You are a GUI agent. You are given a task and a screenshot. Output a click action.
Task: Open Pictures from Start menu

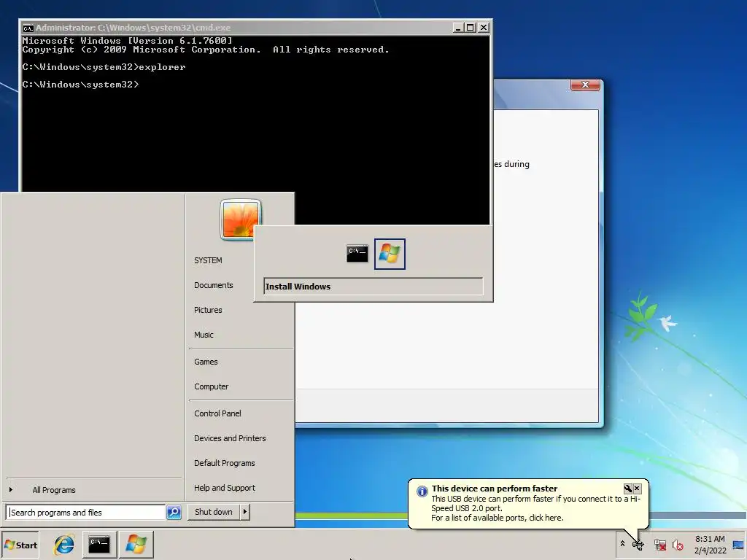[x=208, y=310]
